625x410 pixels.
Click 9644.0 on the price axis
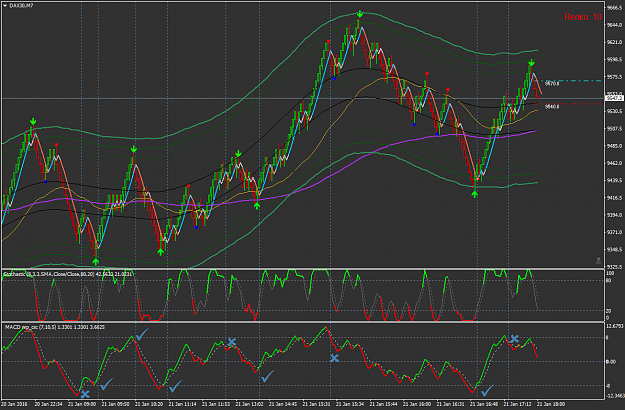pyautogui.click(x=615, y=25)
